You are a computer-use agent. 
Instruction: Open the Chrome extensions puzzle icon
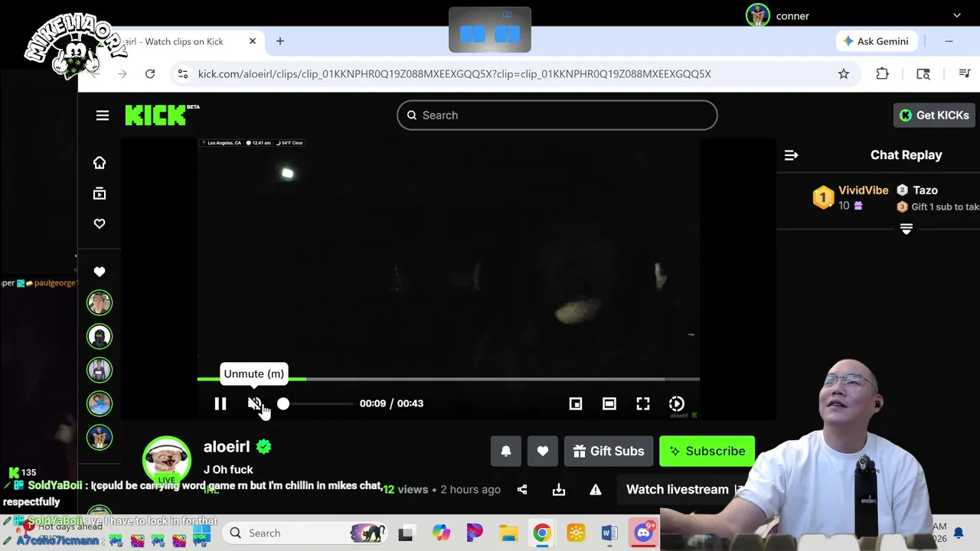coord(883,73)
